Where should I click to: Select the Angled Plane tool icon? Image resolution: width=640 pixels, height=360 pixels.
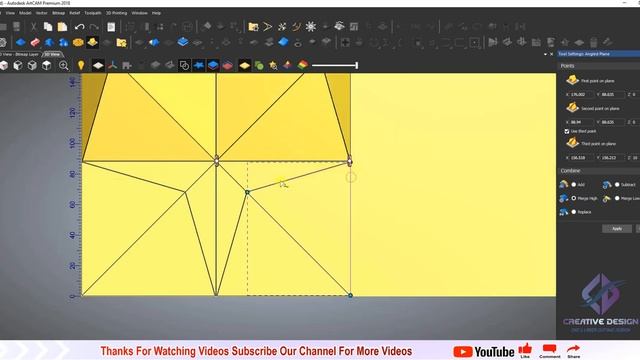(93, 42)
